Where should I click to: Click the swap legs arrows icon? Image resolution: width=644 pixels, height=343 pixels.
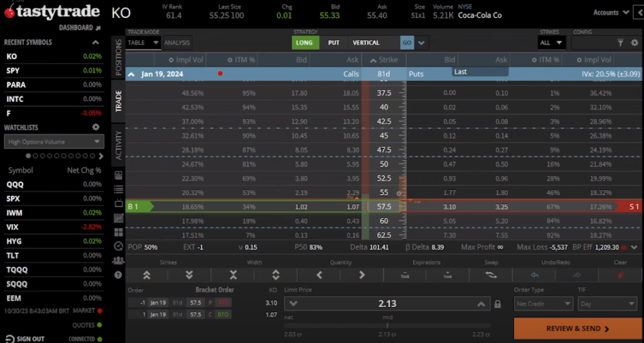click(491, 274)
